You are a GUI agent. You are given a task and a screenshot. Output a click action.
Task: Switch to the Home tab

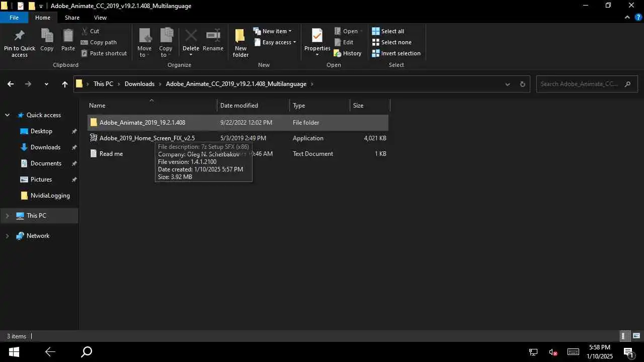[x=43, y=18]
